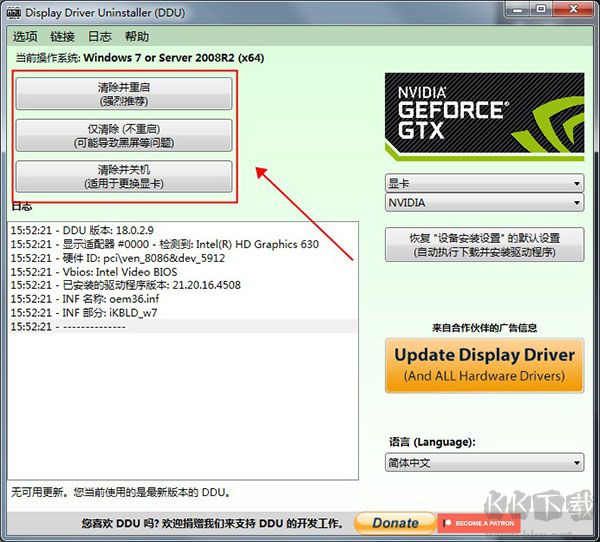Click the Update Display Driver ad banner
Screen dimensions: 600x542
[x=484, y=364]
